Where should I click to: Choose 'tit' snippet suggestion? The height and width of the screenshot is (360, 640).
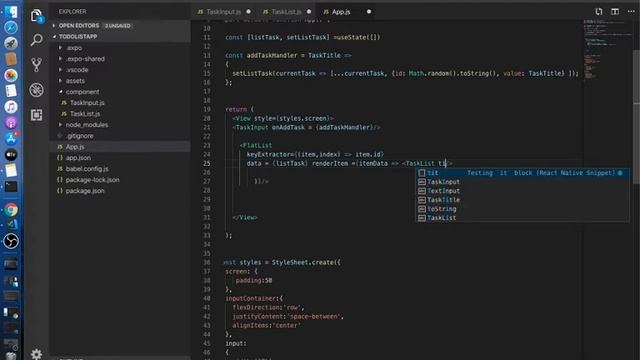(x=522, y=173)
